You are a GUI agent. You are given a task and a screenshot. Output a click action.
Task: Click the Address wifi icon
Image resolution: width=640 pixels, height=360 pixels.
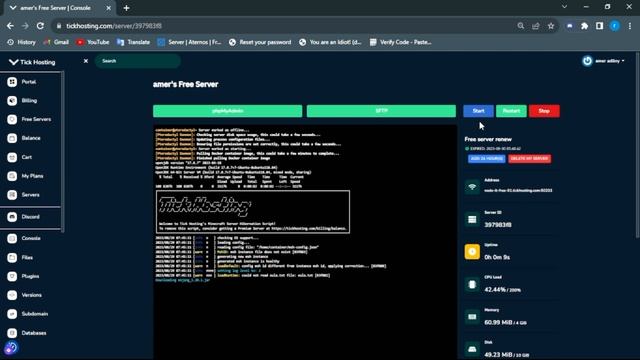(x=472, y=187)
